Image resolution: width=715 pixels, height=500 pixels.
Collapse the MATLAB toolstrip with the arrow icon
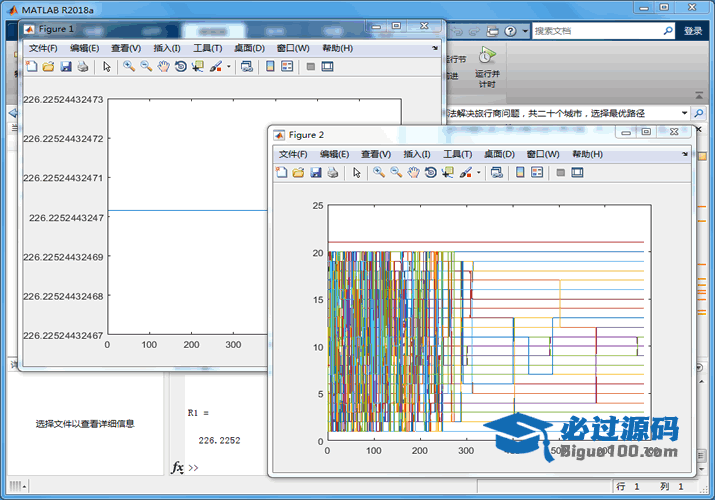coord(699,95)
